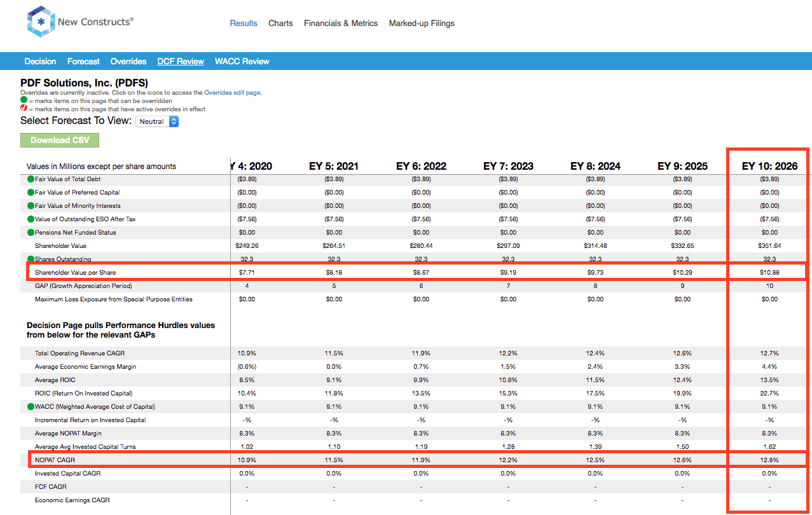Click the 'Values in Millions except per share amounts' note
The image size is (812, 515).
(101, 167)
